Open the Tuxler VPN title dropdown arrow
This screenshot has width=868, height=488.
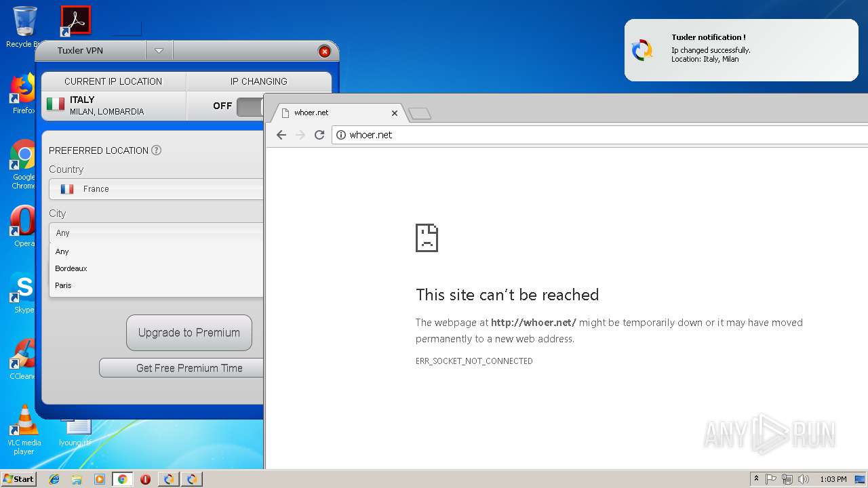[159, 50]
